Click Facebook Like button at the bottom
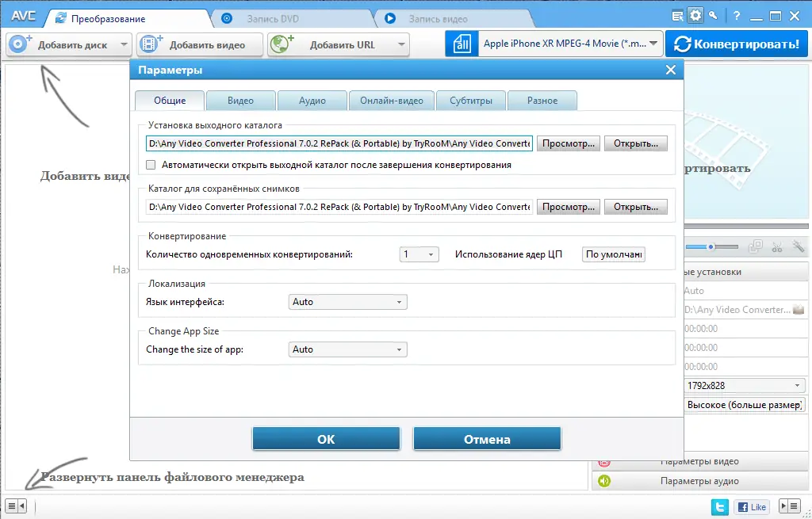 point(750,506)
